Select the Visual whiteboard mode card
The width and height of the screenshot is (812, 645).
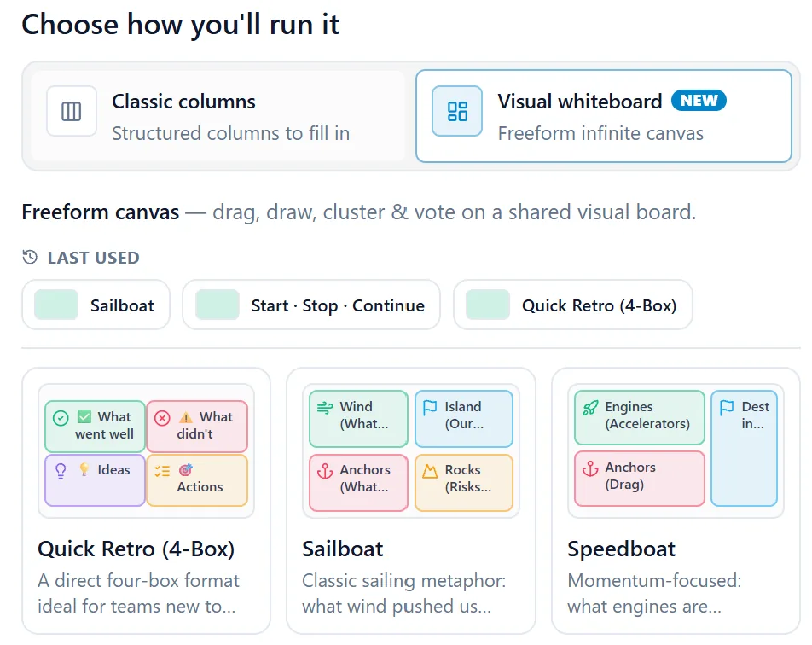coord(604,116)
